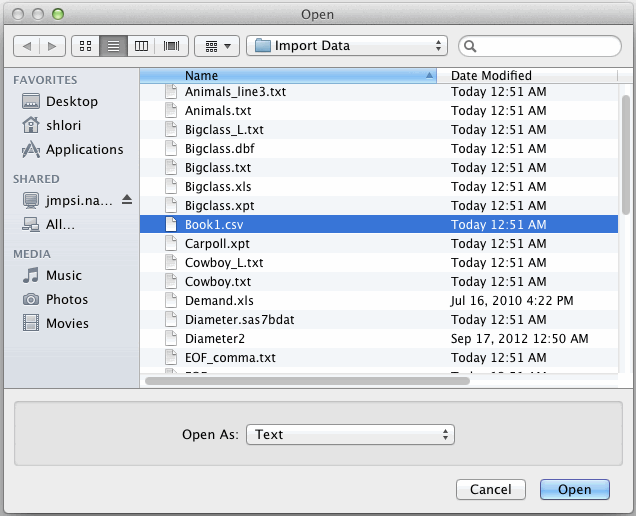Open the Open As Text dropdown

click(350, 434)
